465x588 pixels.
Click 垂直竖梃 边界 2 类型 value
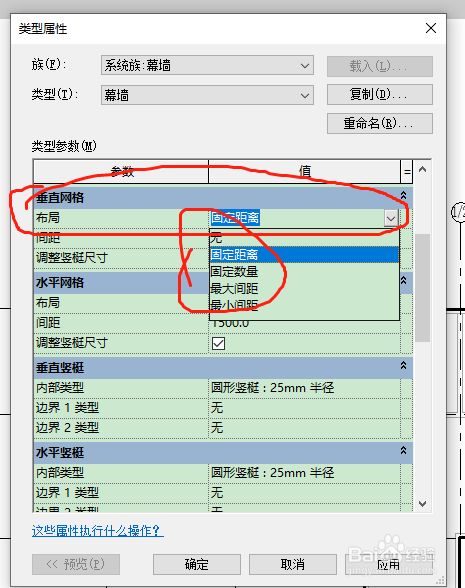[304, 428]
